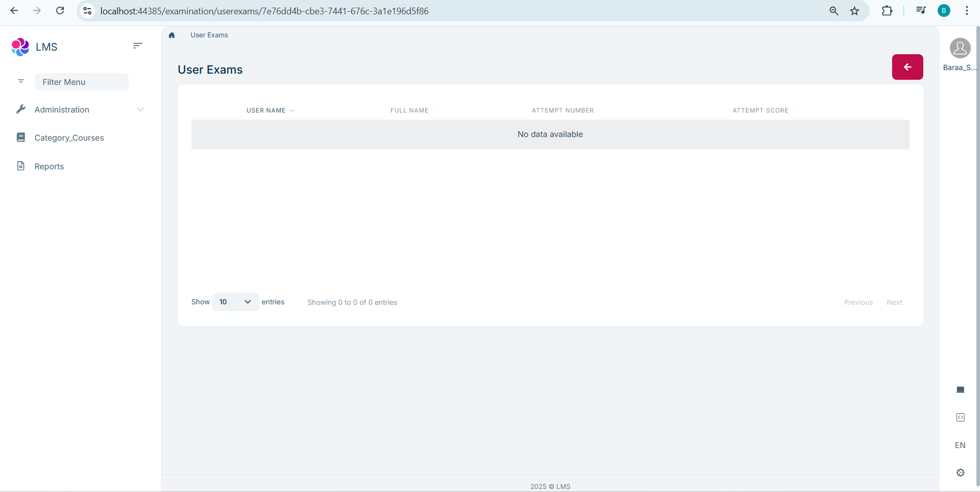This screenshot has width=980, height=492.
Task: Click the red back arrow button
Action: click(907, 67)
